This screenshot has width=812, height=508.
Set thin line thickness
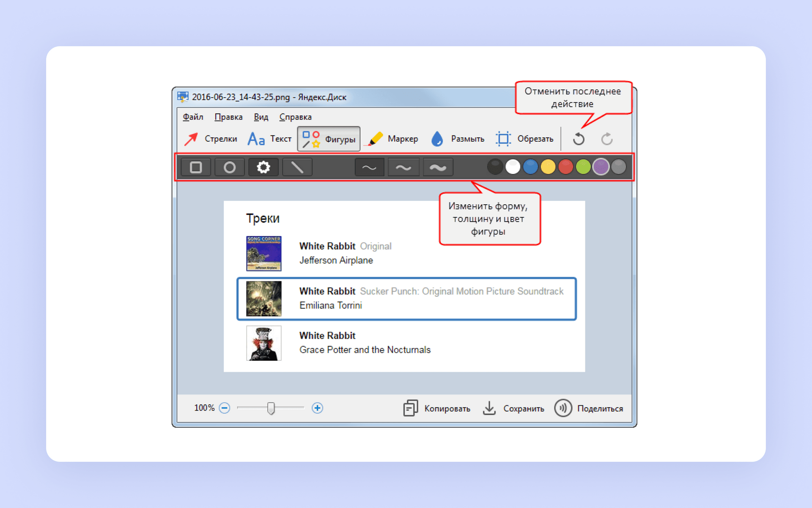click(370, 167)
